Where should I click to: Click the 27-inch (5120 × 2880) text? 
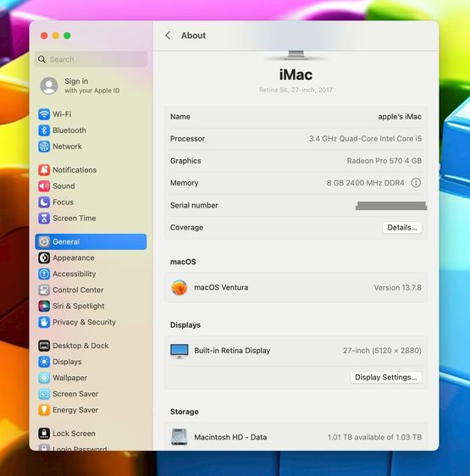point(382,351)
